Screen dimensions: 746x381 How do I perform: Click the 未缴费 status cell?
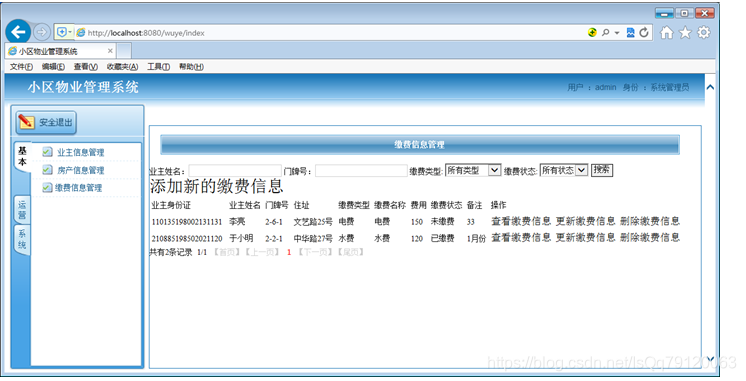442,222
